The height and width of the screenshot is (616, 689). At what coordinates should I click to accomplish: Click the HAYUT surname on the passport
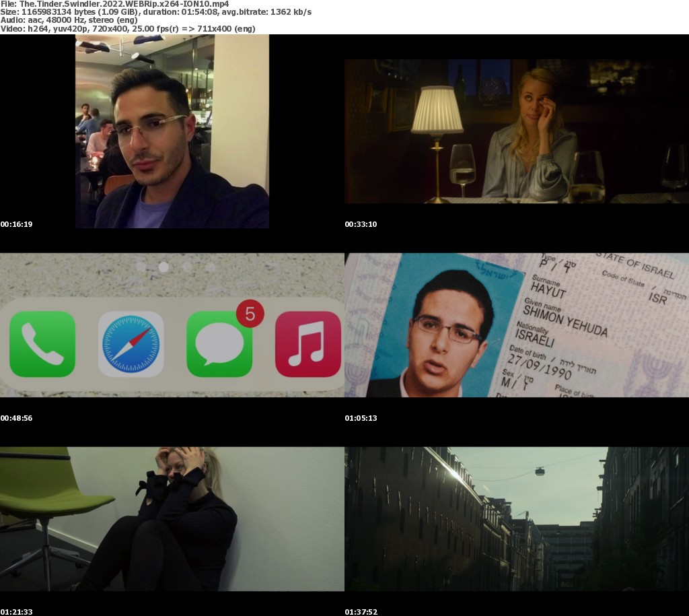(x=548, y=292)
